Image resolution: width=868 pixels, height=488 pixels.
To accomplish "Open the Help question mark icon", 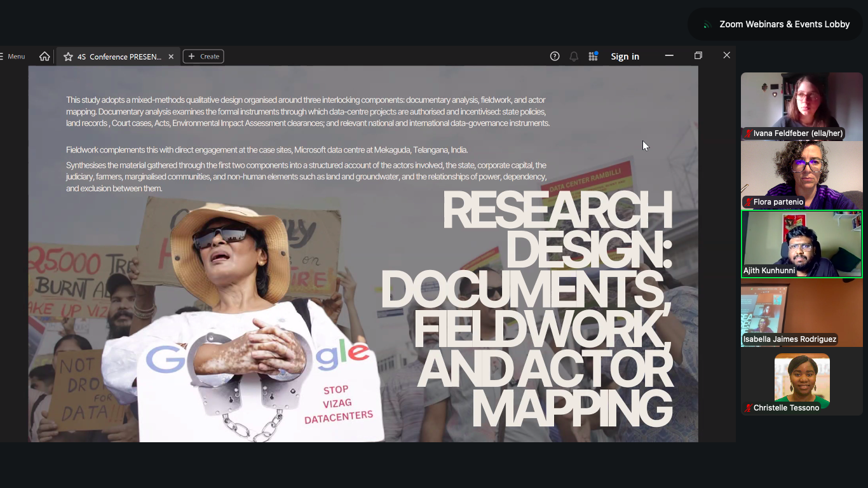I will 555,57.
